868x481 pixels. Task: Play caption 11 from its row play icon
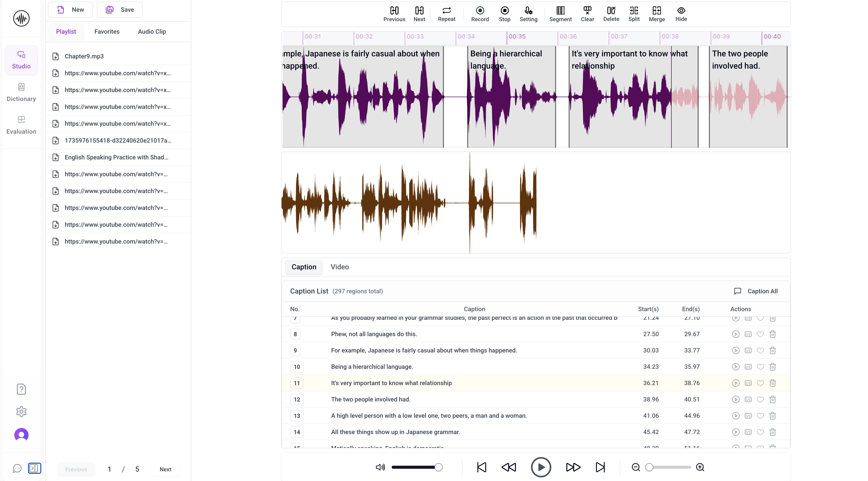736,383
